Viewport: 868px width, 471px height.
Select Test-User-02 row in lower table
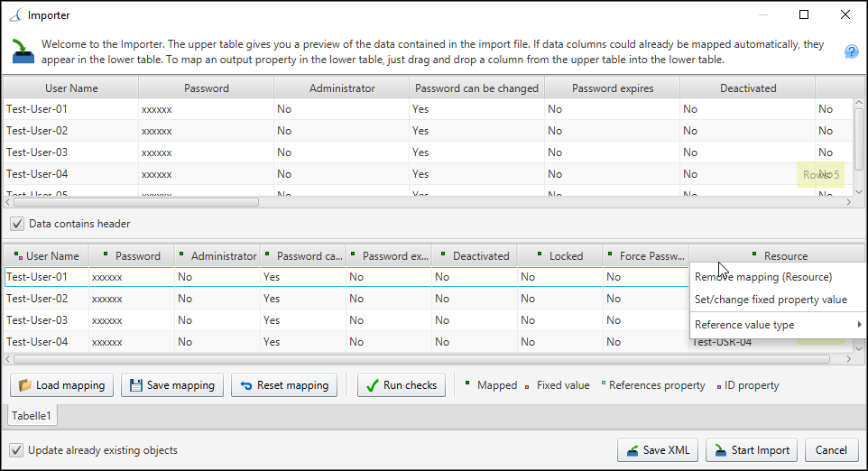pos(346,299)
